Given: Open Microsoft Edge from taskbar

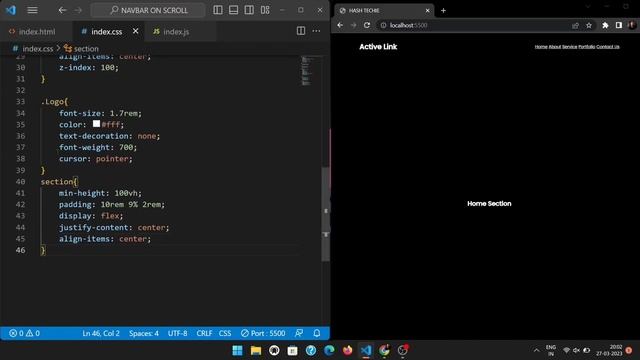Looking at the screenshot, I should (x=329, y=350).
